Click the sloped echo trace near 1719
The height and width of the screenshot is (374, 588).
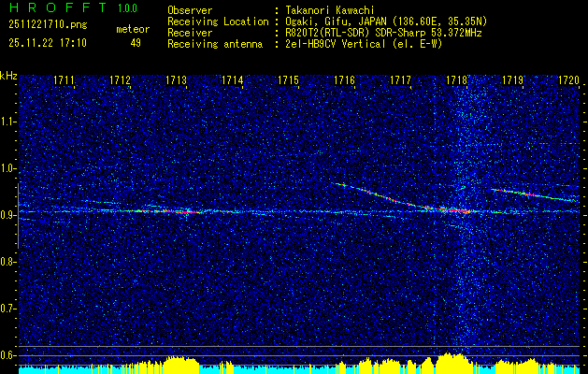point(535,194)
